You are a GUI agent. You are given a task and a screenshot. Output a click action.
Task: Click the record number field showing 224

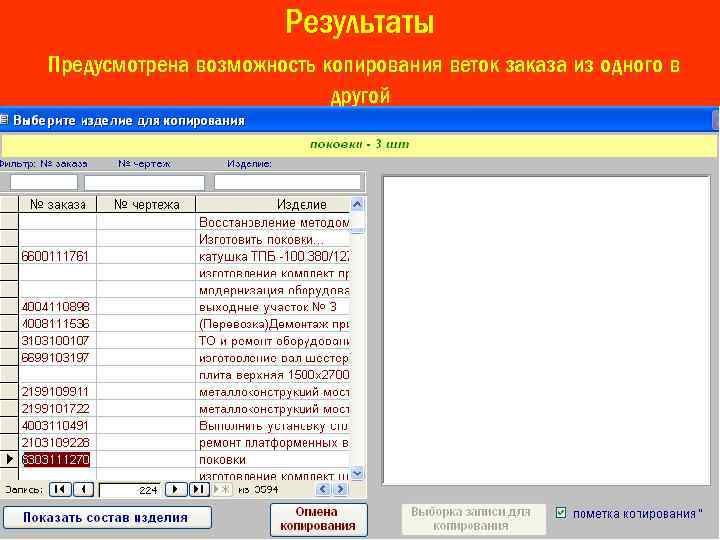click(129, 490)
